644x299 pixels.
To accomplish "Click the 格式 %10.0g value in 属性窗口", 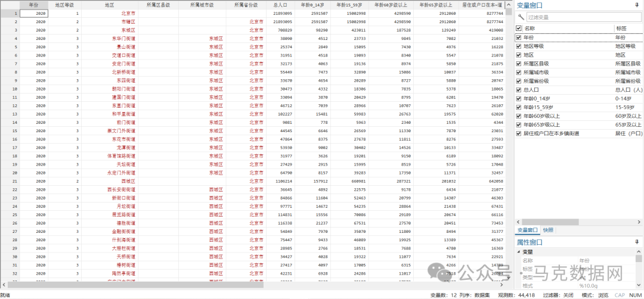I will (x=588, y=286).
